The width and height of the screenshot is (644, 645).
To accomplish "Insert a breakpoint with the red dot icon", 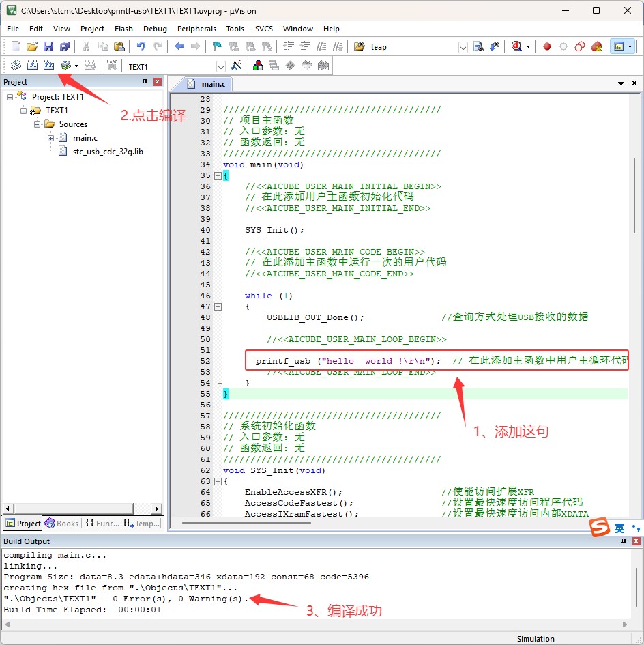I will pos(547,46).
